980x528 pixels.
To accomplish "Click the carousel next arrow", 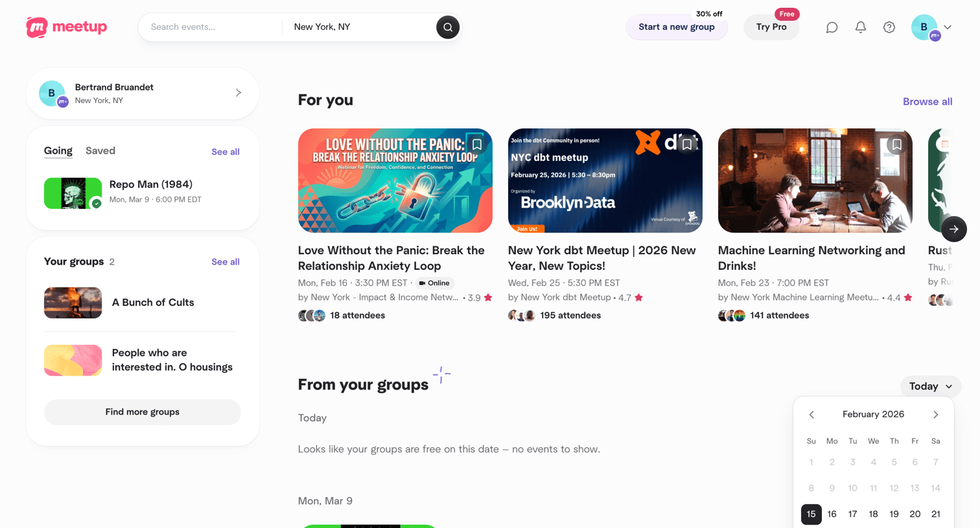I will [953, 229].
